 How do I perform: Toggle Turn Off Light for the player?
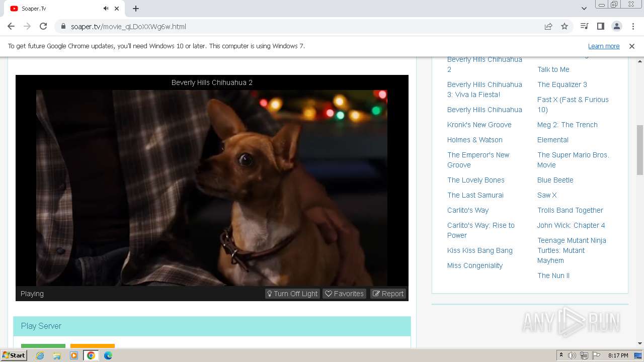292,294
